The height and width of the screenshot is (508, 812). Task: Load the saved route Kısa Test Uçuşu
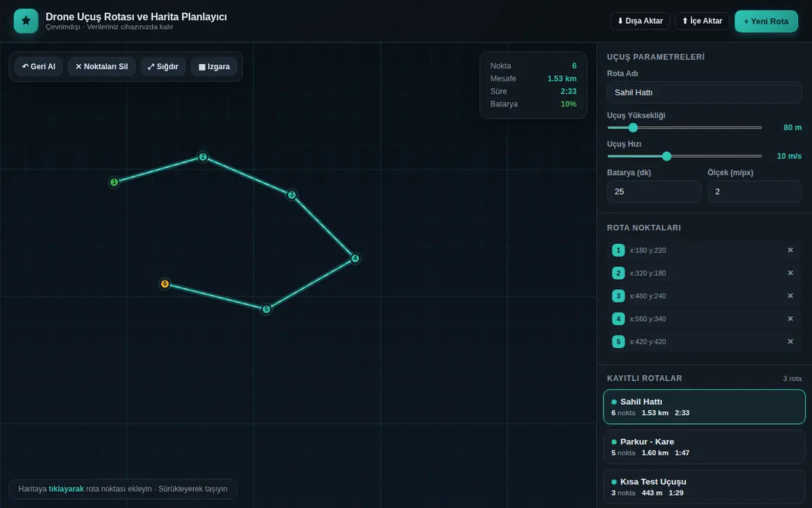704,487
